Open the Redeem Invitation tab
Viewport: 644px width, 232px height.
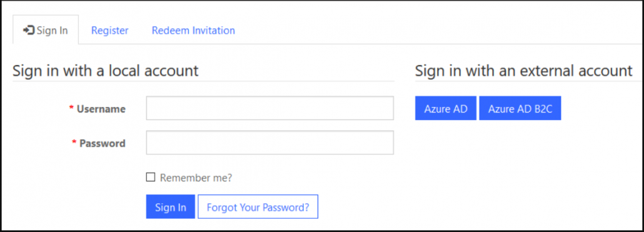click(x=193, y=31)
